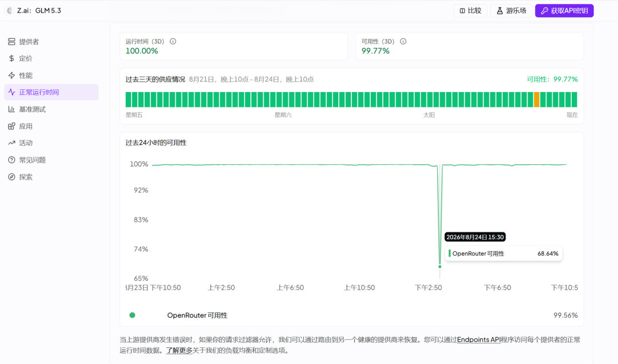Click the columns icon in 比较 button
This screenshot has width=618, height=364.
[x=462, y=11]
